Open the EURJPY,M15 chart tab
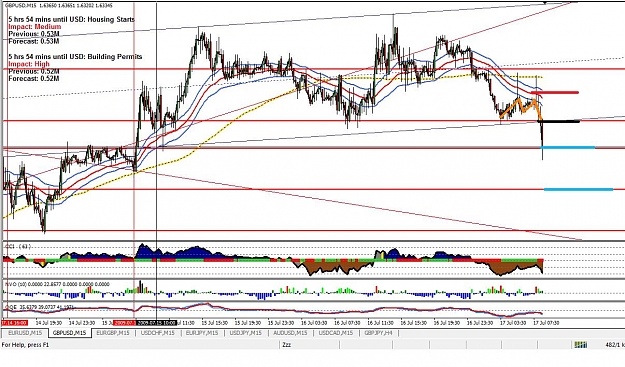Image resolution: width=625 pixels, height=367 pixels. [x=202, y=333]
